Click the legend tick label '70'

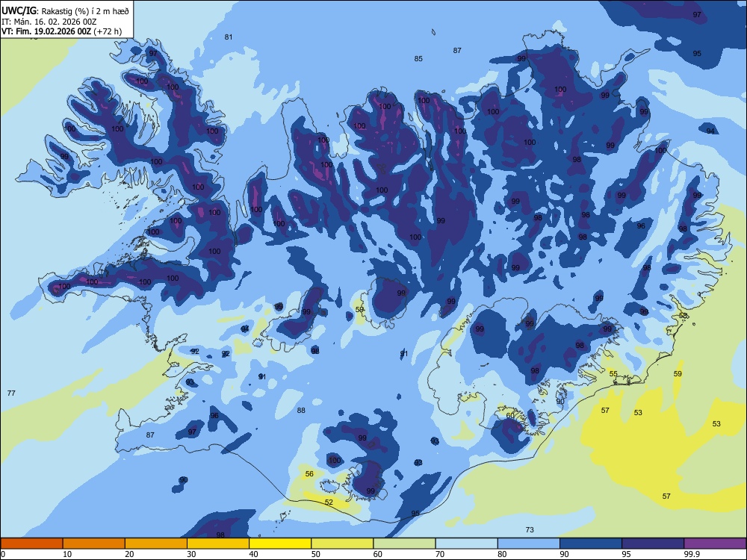(x=440, y=554)
